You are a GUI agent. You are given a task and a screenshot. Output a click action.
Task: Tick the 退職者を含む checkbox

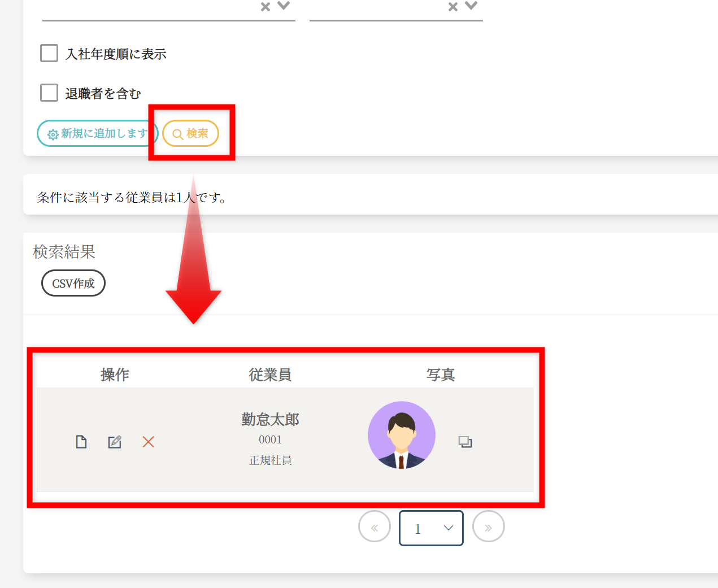pos(49,93)
